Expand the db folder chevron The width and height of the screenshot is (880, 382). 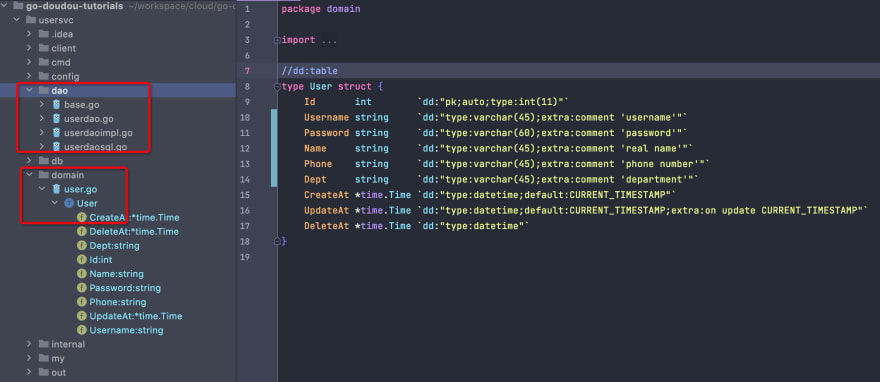(29, 161)
